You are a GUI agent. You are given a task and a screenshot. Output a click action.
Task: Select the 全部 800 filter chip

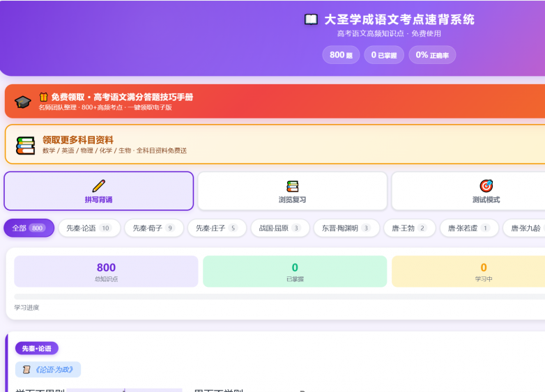(29, 228)
